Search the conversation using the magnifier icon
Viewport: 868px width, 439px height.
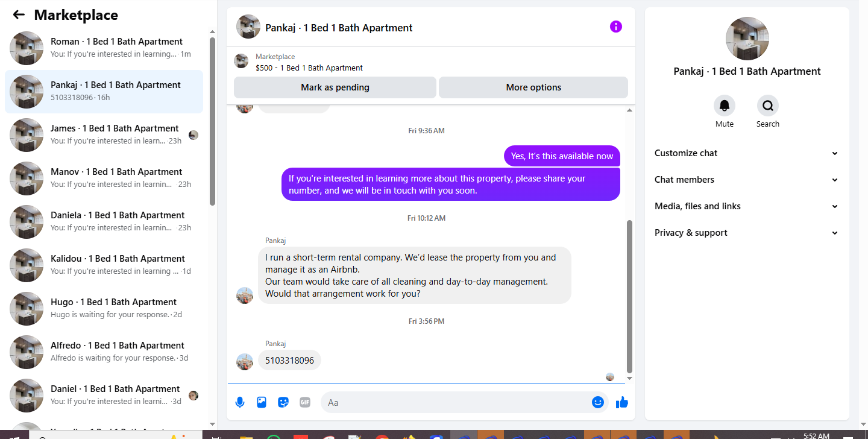tap(768, 106)
